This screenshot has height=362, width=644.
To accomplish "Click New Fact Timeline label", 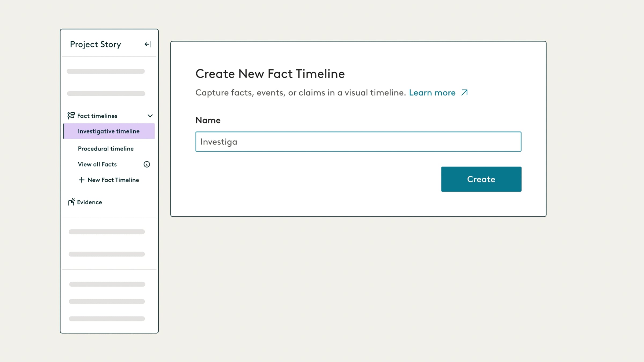I will (x=113, y=180).
